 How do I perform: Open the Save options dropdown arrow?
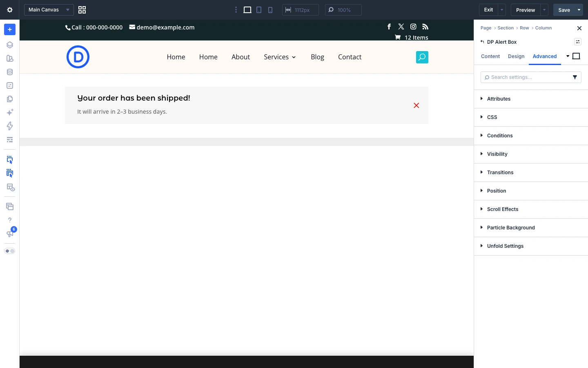[x=579, y=10]
